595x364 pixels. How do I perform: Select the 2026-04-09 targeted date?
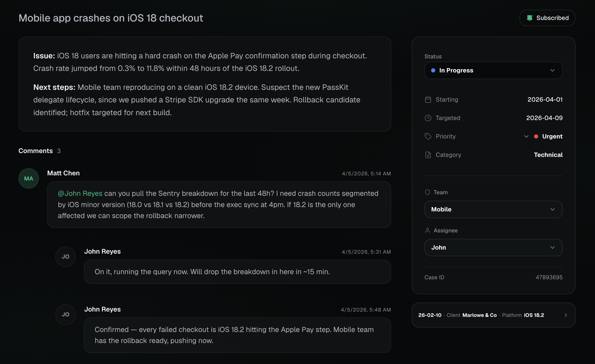[x=544, y=118]
